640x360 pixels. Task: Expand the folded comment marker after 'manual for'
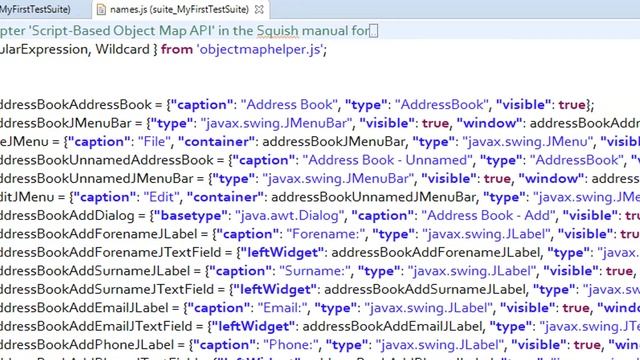pyautogui.click(x=373, y=31)
